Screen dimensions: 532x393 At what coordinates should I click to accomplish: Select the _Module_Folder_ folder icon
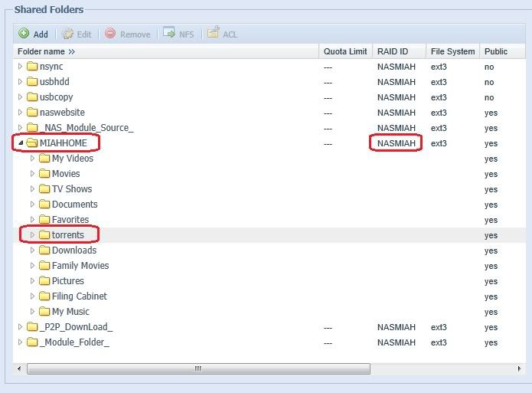32,342
